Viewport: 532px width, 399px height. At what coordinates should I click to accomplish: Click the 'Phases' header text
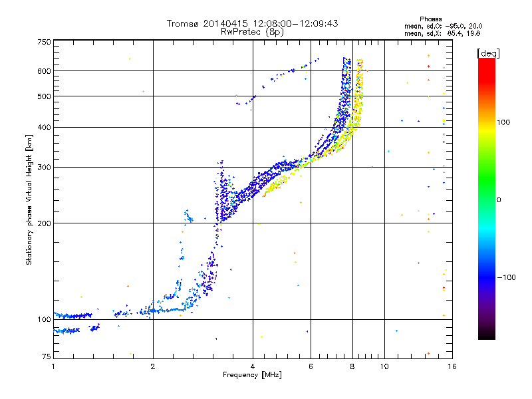click(x=430, y=19)
